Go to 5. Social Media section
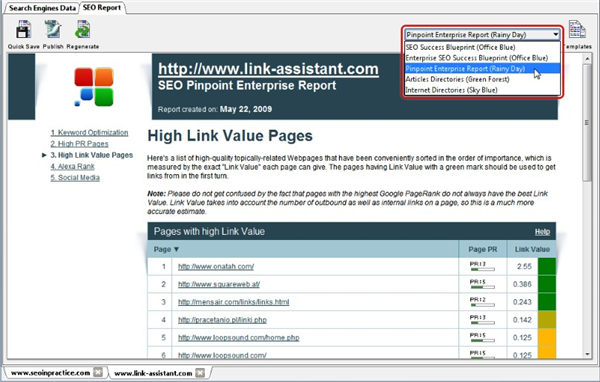The image size is (600, 382). coord(75,178)
